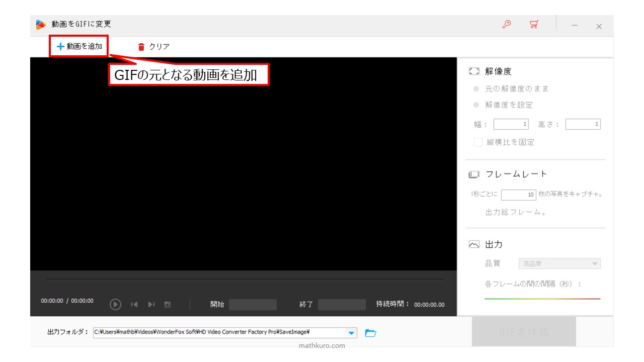Focus the 幅 width input field
The width and height of the screenshot is (644, 362).
coord(511,124)
